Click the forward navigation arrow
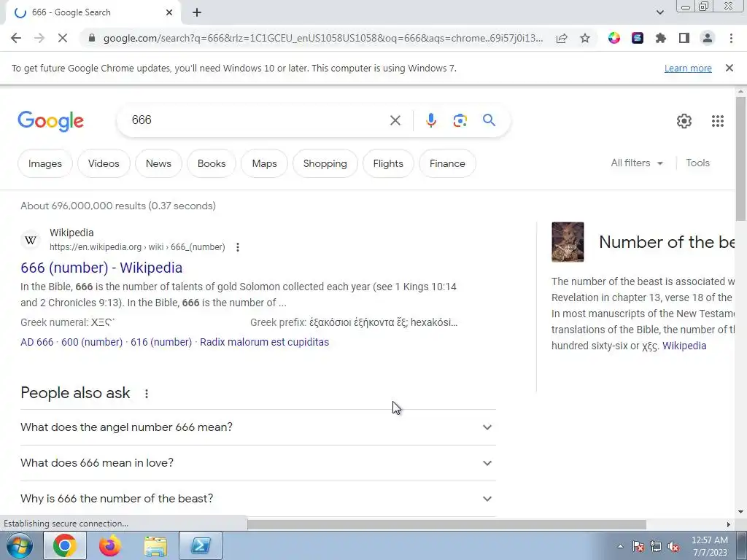 (39, 38)
